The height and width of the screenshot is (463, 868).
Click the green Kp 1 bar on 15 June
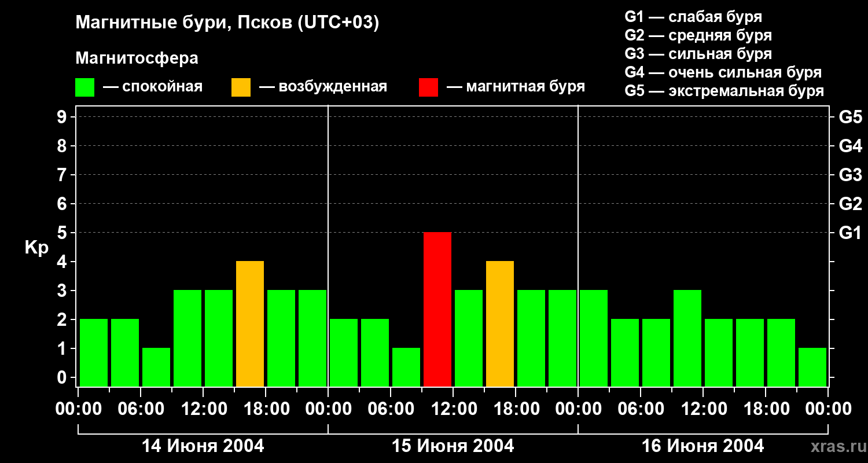coord(406,367)
